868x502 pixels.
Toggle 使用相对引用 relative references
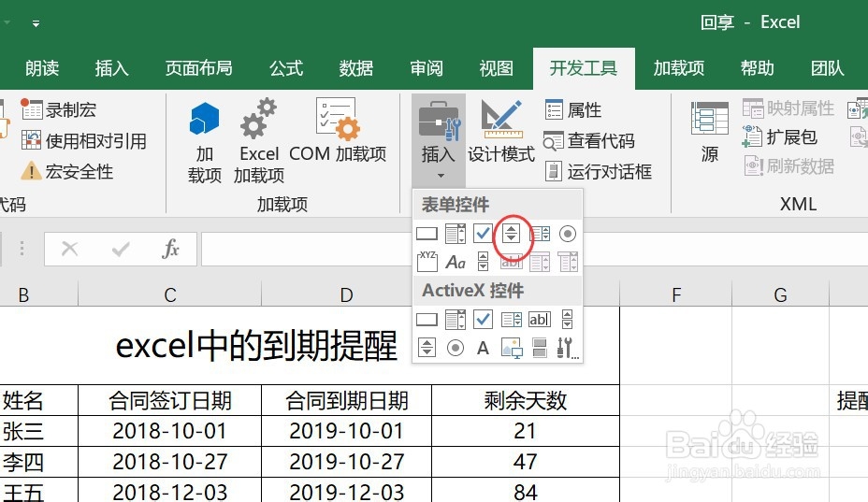click(x=84, y=140)
